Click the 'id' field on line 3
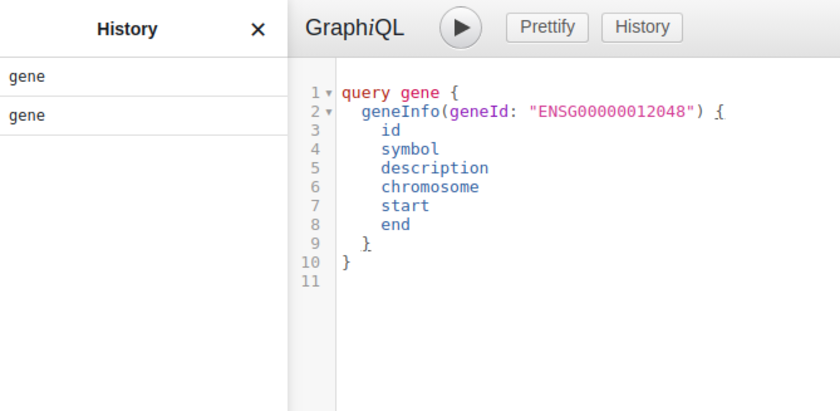 (x=391, y=130)
